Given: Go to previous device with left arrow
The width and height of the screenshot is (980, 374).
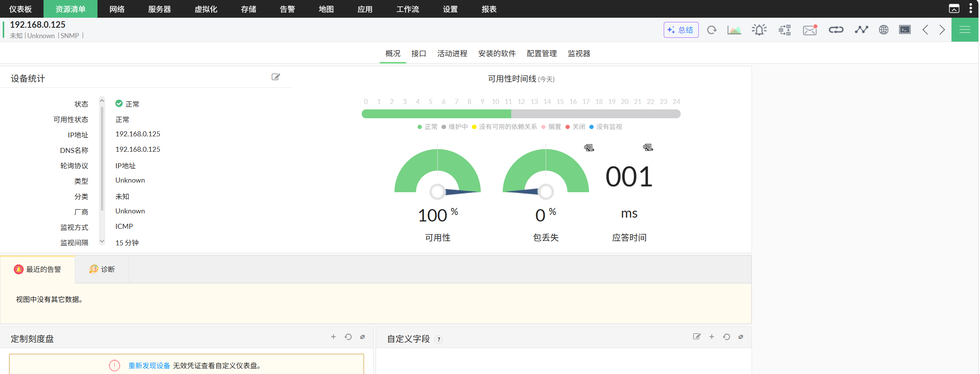Looking at the screenshot, I should [925, 30].
